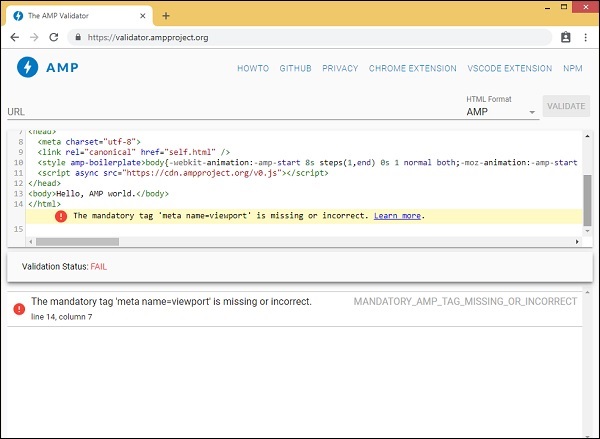The image size is (600, 439).
Task: Click the Learn more link in error
Action: pos(399,216)
